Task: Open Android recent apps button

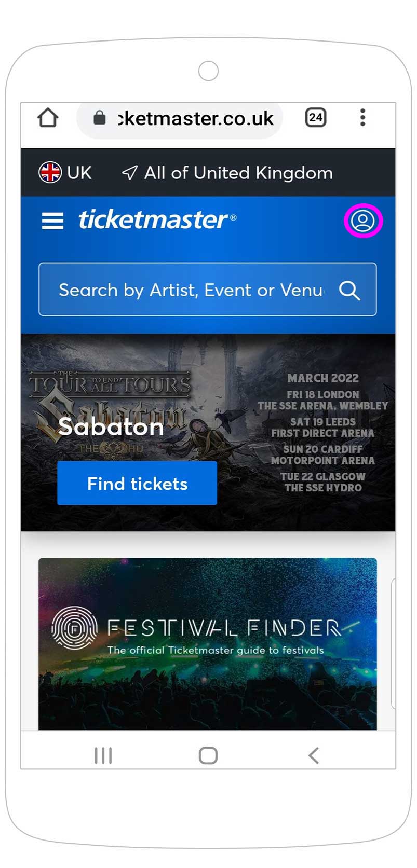Action: tap(103, 755)
